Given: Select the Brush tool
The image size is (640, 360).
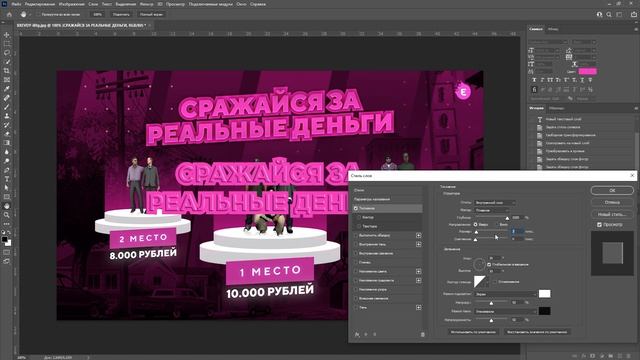Looking at the screenshot, I should click(7, 107).
